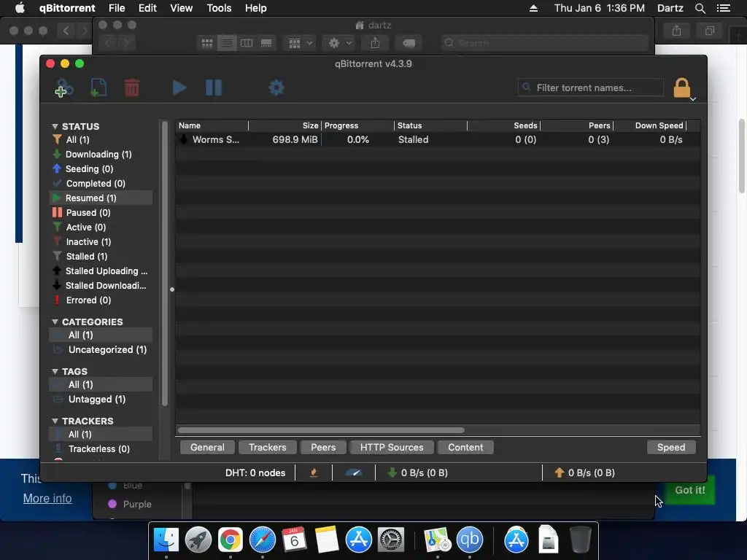Screen dimensions: 747x560
Task: Open the Speed tab button
Action: point(671,448)
